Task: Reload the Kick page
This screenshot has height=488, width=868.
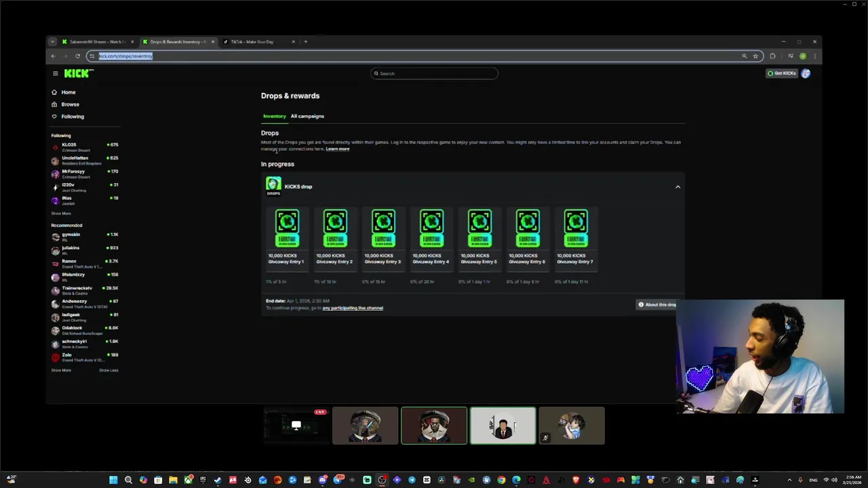Action: [77, 56]
